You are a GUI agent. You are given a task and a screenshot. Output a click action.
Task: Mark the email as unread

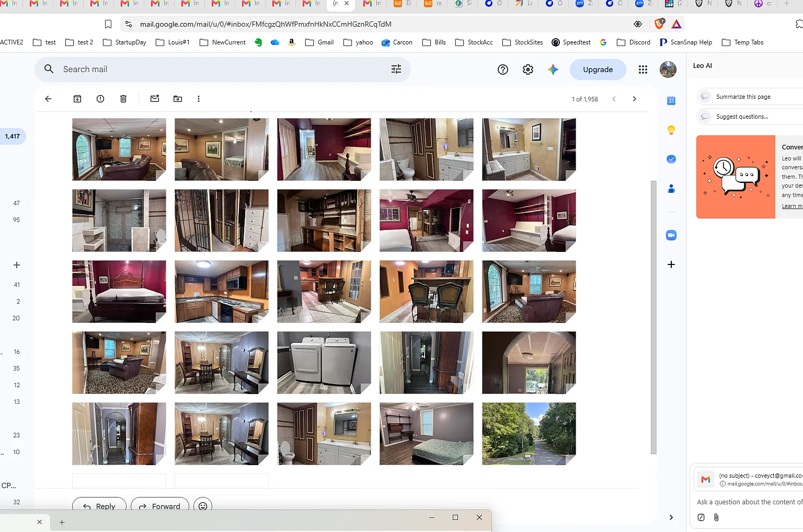155,99
